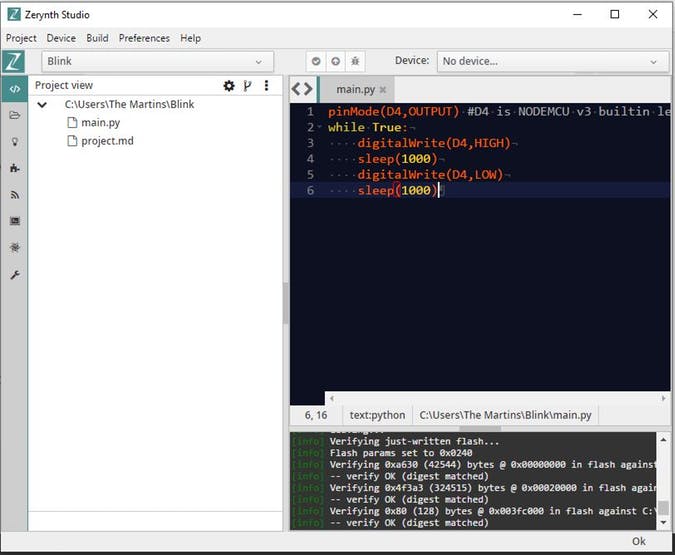Viewport: 675px width, 555px height.
Task: Click the editor navigation arrows icon
Action: coord(302,89)
